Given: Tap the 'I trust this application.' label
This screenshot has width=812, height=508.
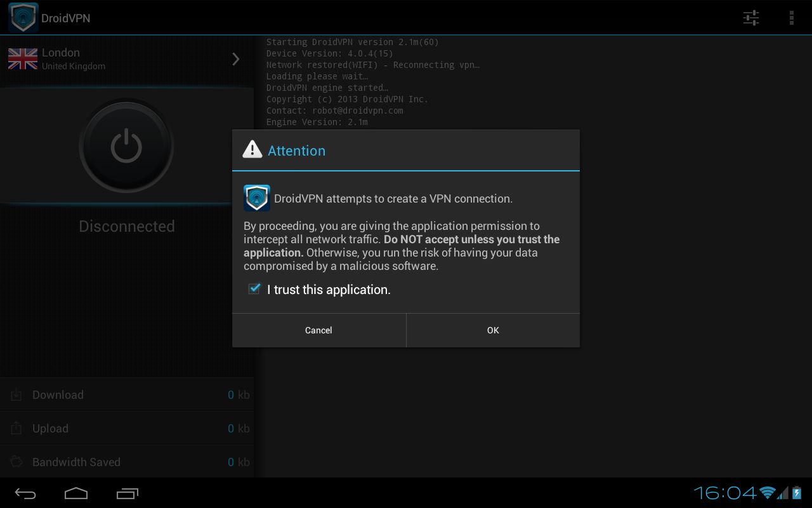Looking at the screenshot, I should [329, 290].
